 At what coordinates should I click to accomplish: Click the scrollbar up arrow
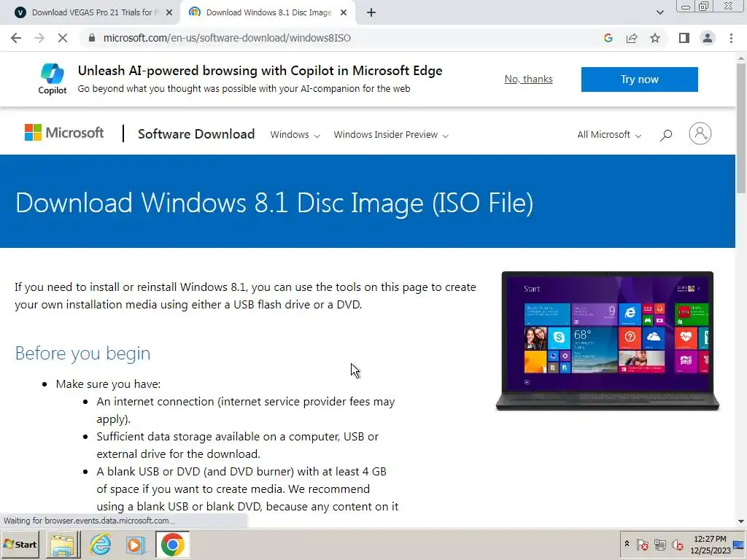(741, 58)
